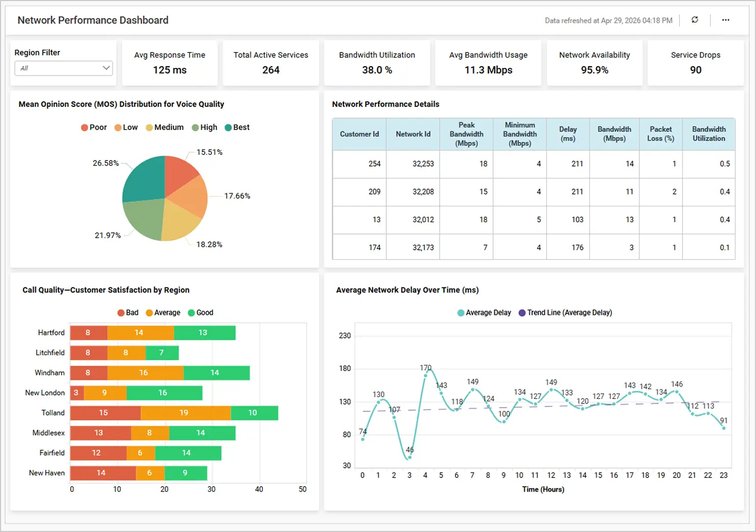Image resolution: width=756 pixels, height=532 pixels.
Task: Toggle the Average Delay legend item
Action: tap(484, 313)
